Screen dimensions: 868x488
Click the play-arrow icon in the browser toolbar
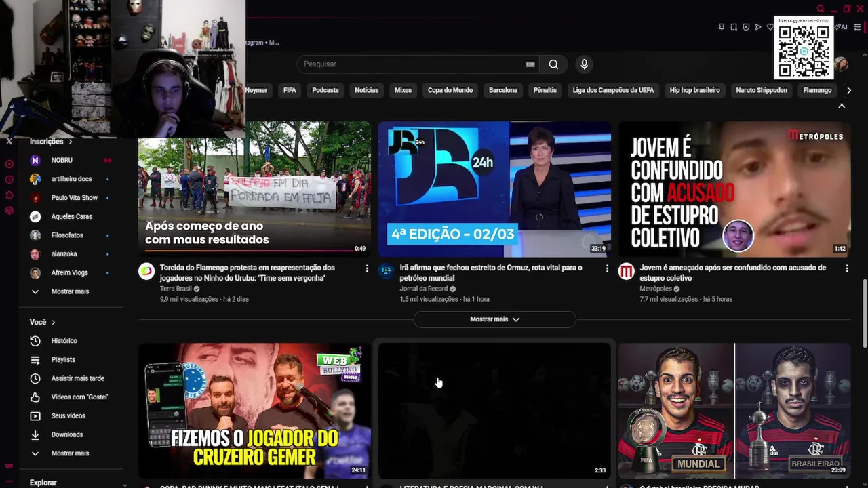click(758, 27)
